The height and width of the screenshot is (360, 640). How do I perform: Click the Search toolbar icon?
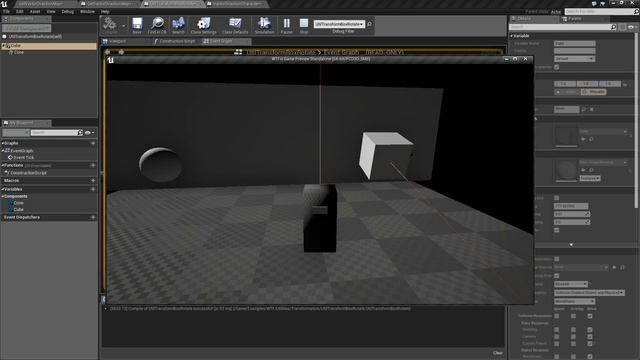[x=178, y=24]
